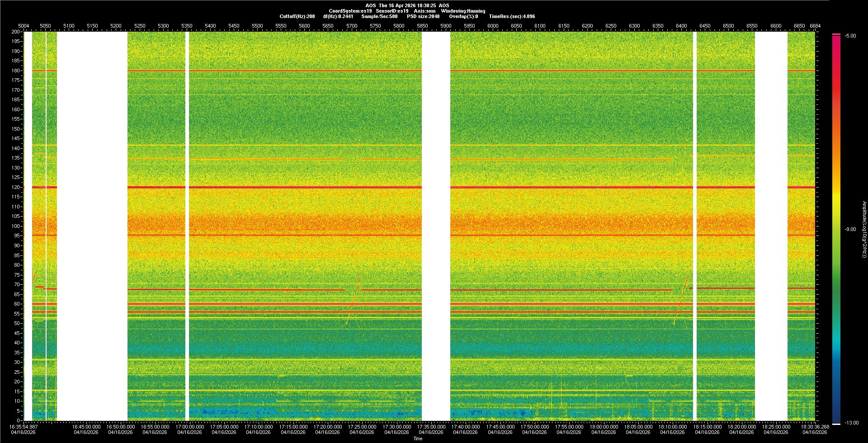Image resolution: width=868 pixels, height=443 pixels.
Task: Click the Amplitude colorbar axis title
Action: pos(863,229)
